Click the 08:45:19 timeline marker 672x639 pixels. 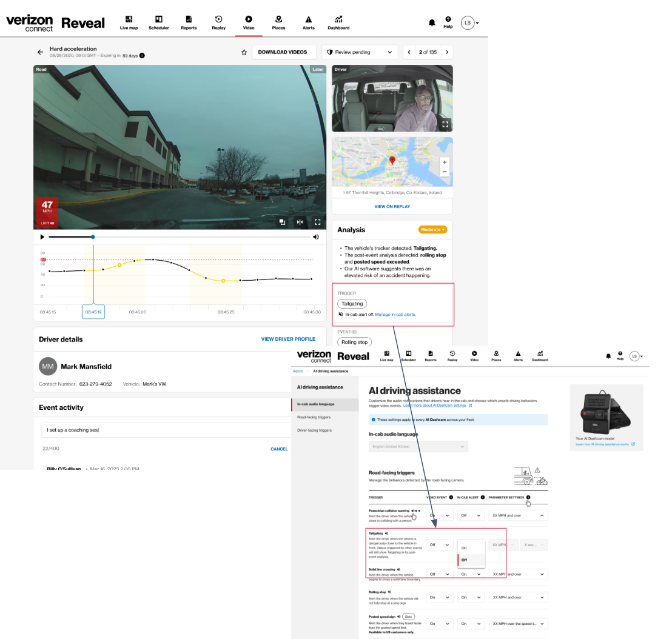[93, 312]
